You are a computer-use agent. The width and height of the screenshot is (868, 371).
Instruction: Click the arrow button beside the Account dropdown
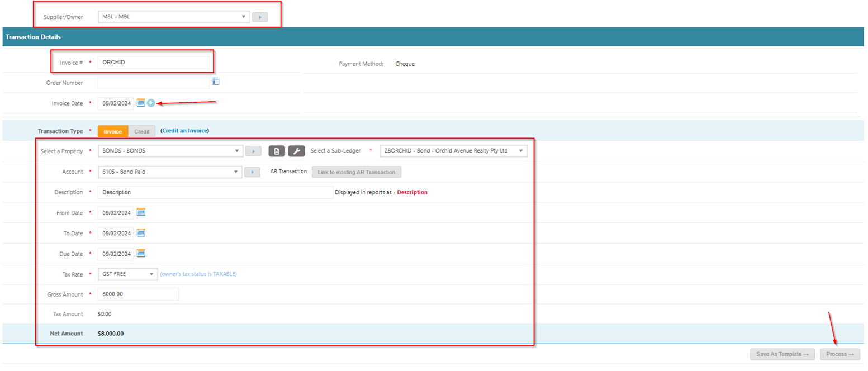[252, 172]
